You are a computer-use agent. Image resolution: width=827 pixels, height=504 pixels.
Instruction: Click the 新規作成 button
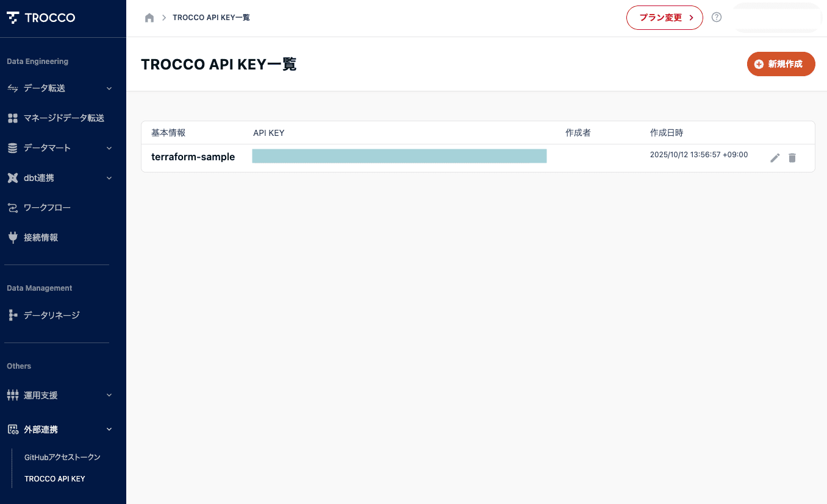tap(781, 64)
